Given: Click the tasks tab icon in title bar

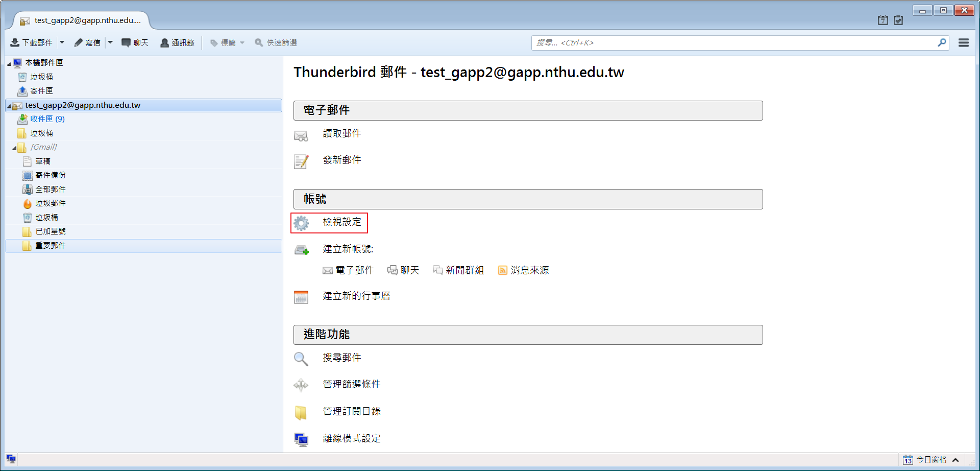Looking at the screenshot, I should [898, 20].
